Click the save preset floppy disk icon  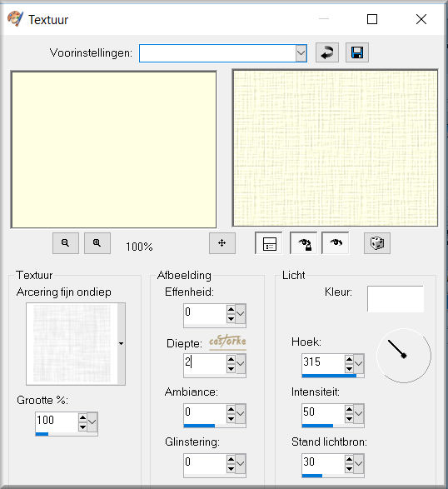(357, 52)
